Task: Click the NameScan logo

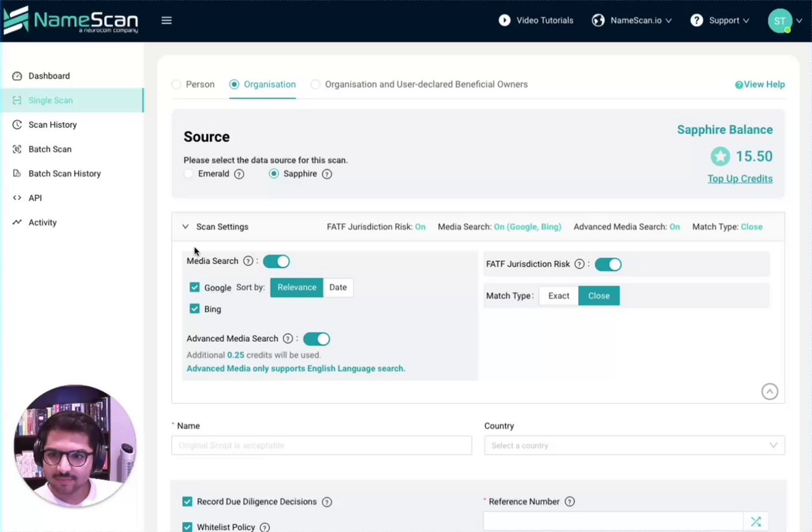Action: (70, 20)
